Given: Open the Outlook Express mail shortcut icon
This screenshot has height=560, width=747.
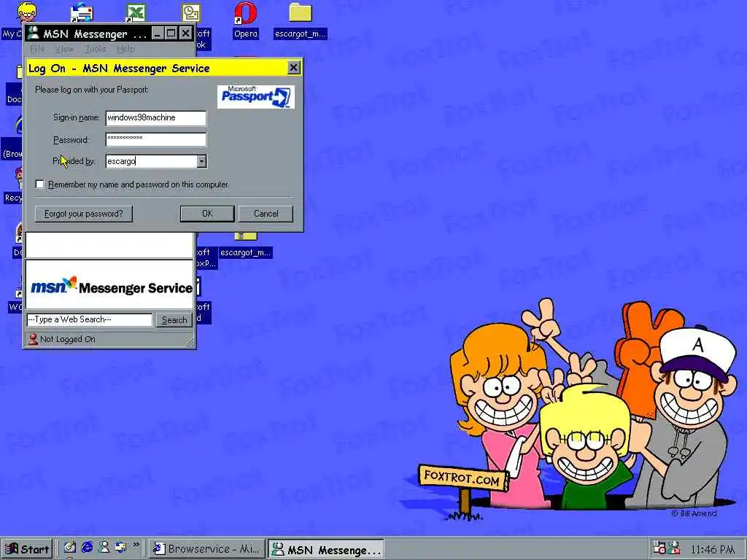Looking at the screenshot, I should click(82, 12).
